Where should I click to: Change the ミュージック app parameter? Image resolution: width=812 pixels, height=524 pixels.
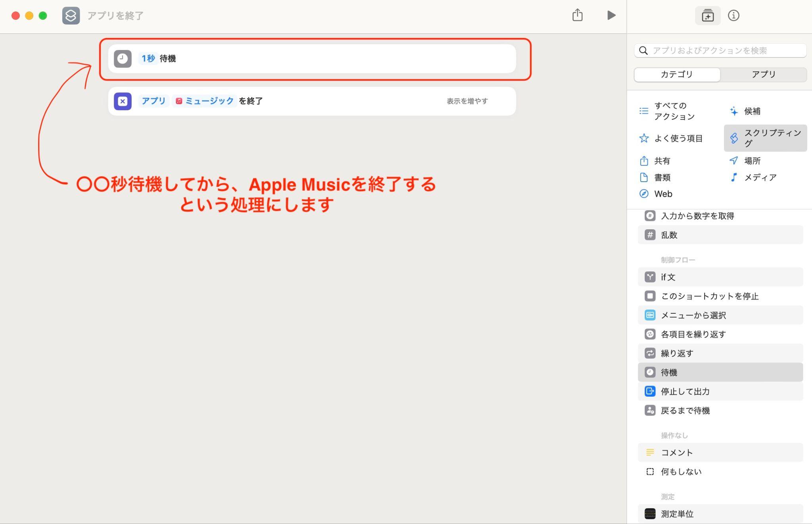click(x=205, y=101)
